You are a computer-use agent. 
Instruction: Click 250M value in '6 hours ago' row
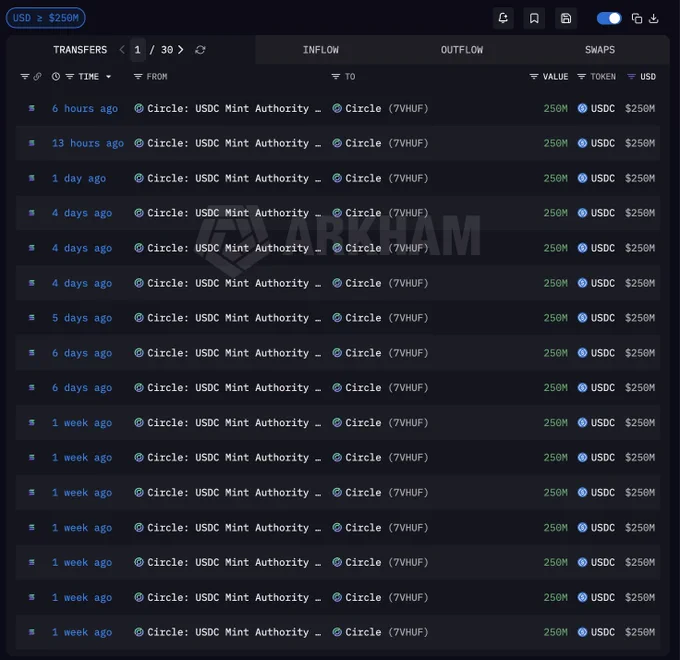coord(556,108)
